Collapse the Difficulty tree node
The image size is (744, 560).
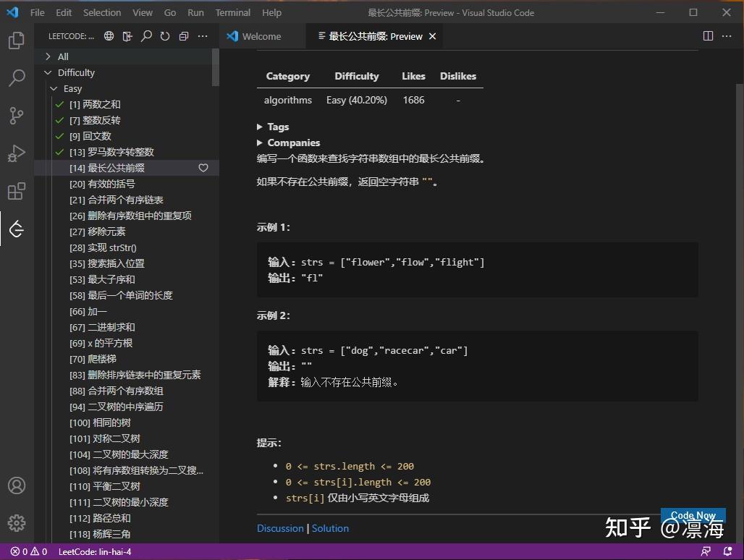pyautogui.click(x=48, y=72)
